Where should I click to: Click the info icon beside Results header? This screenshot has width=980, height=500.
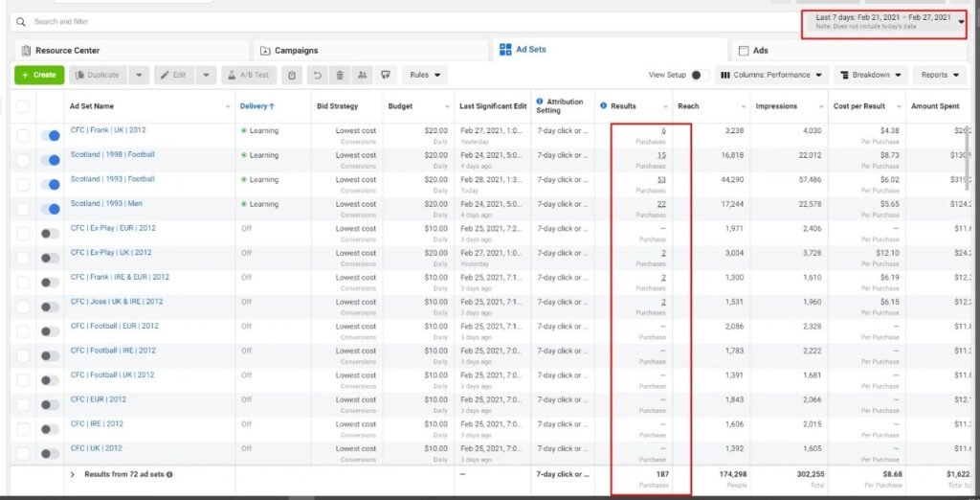point(603,105)
